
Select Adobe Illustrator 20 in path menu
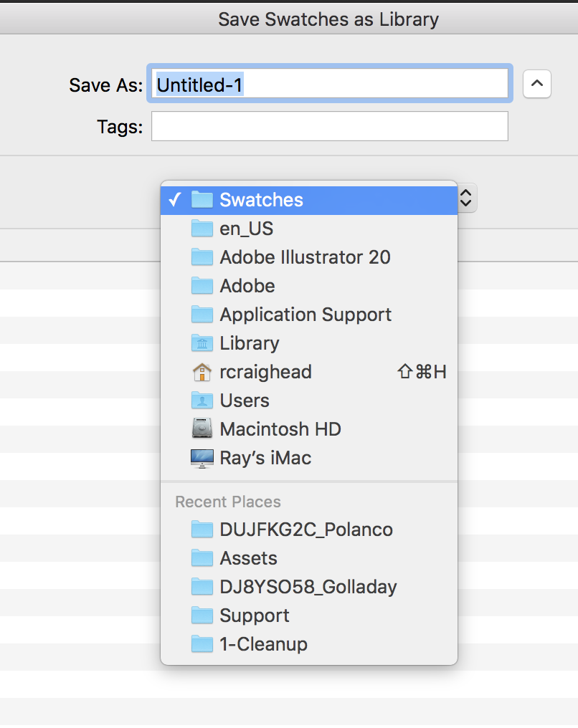click(305, 257)
